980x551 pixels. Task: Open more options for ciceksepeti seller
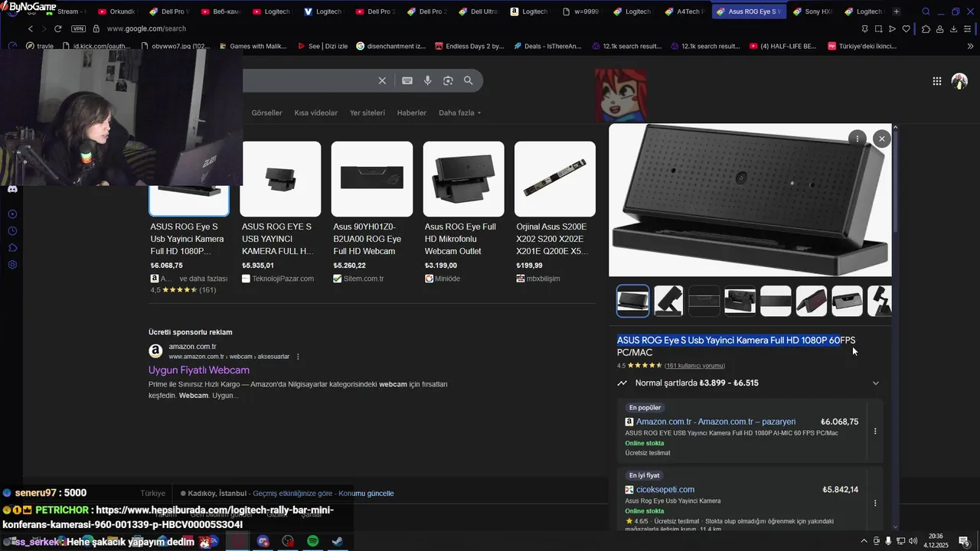point(875,503)
